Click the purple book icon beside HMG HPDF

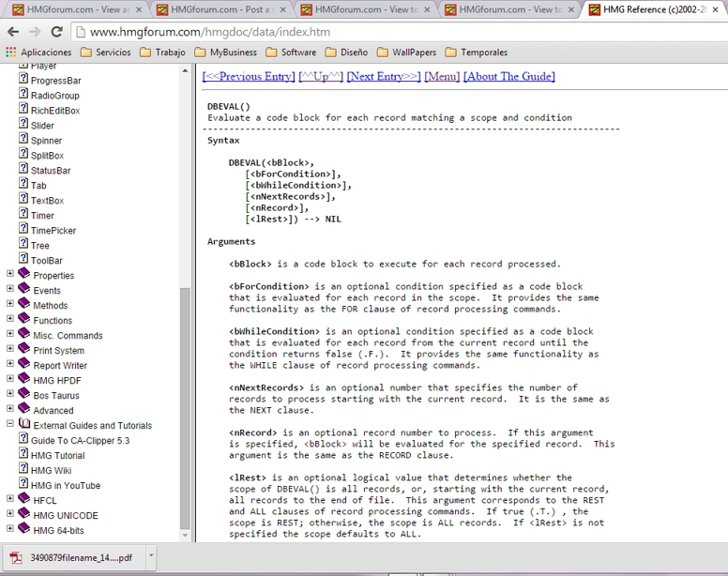pos(24,380)
